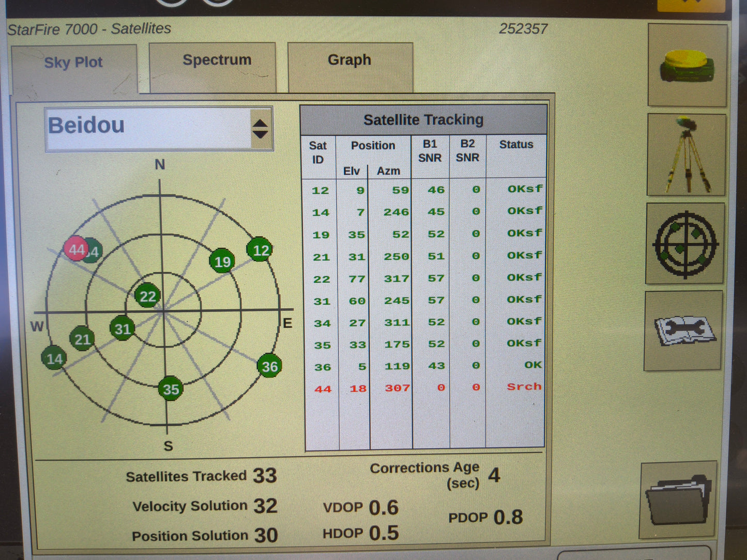Select Sat ID 34 in tracking table
The image size is (747, 560).
point(322,323)
